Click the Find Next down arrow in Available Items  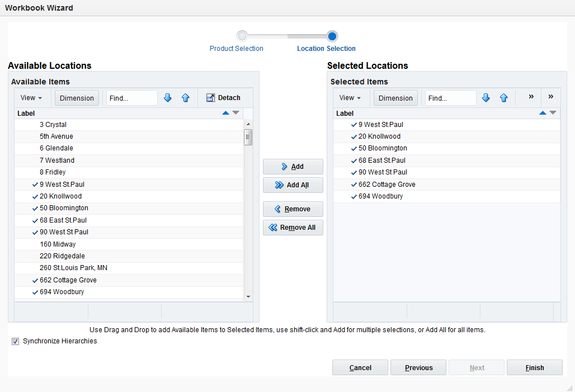tap(168, 97)
